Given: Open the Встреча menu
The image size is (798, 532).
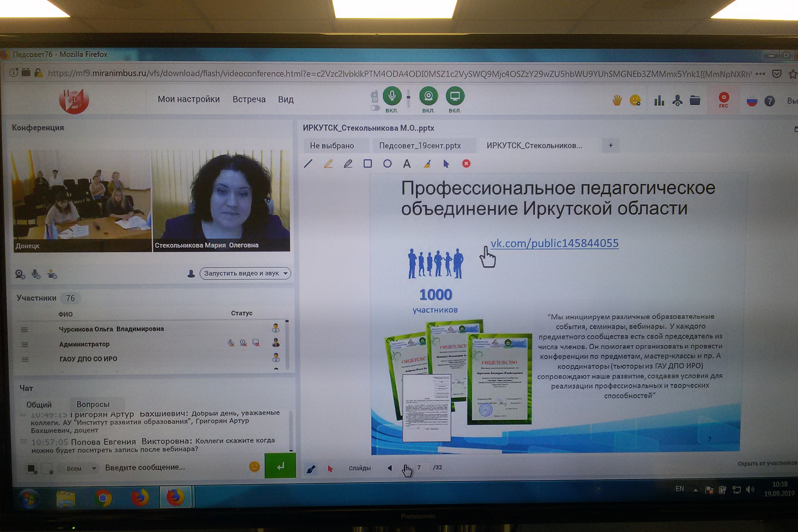Looking at the screenshot, I should 249,99.
